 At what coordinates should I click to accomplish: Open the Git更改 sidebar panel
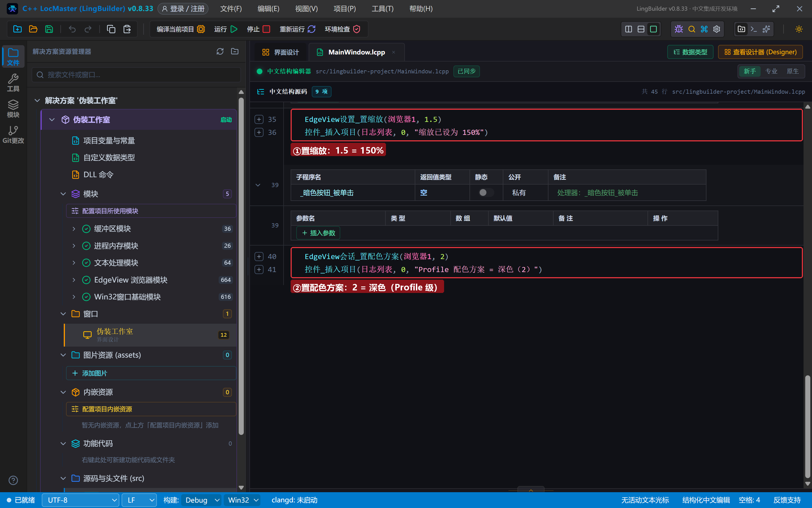point(13,135)
